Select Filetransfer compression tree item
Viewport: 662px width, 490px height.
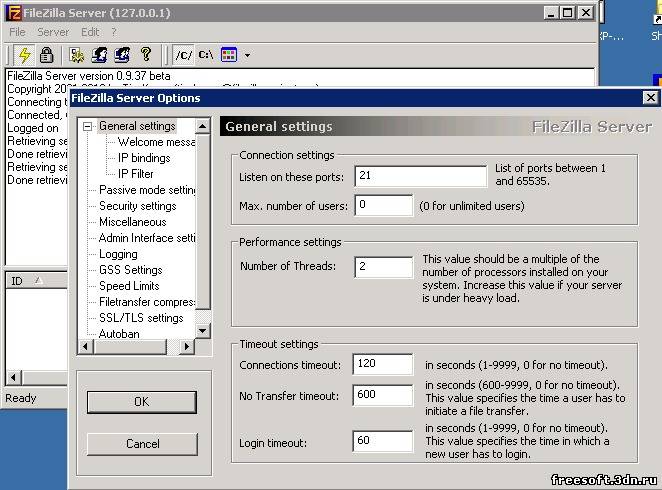[x=147, y=302]
